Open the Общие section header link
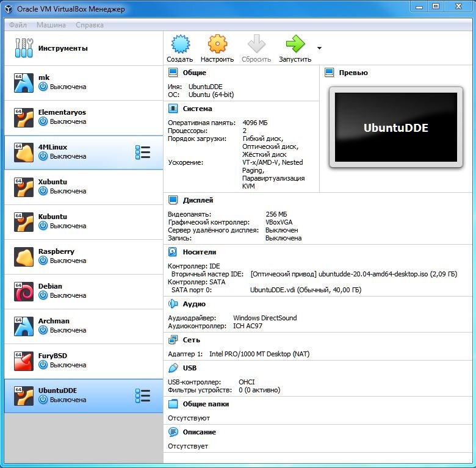The height and width of the screenshot is (468, 476). click(x=194, y=73)
